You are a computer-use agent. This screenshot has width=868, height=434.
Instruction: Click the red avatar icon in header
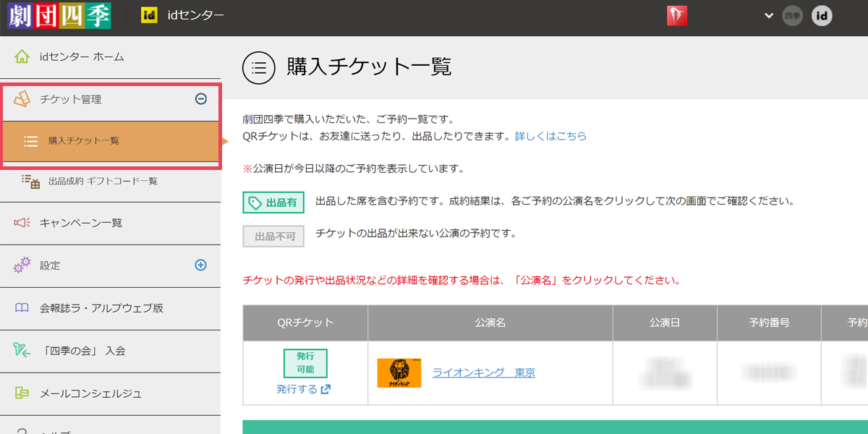click(x=677, y=16)
